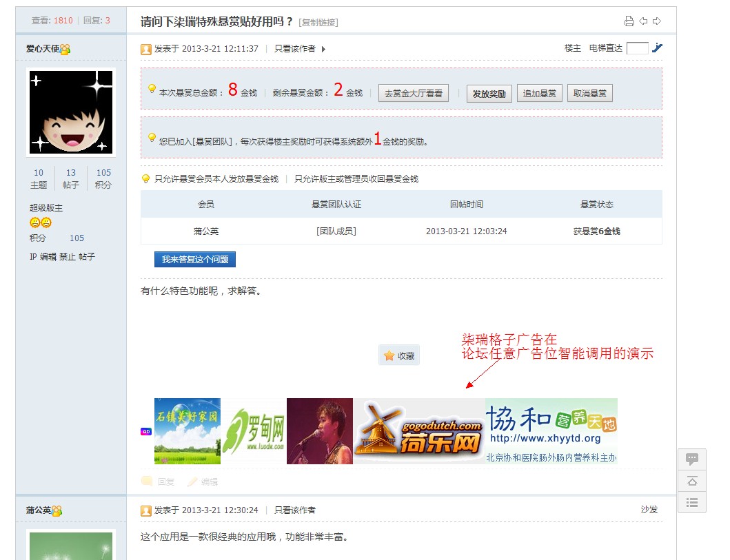Click the 沙发 floor label

(x=649, y=510)
